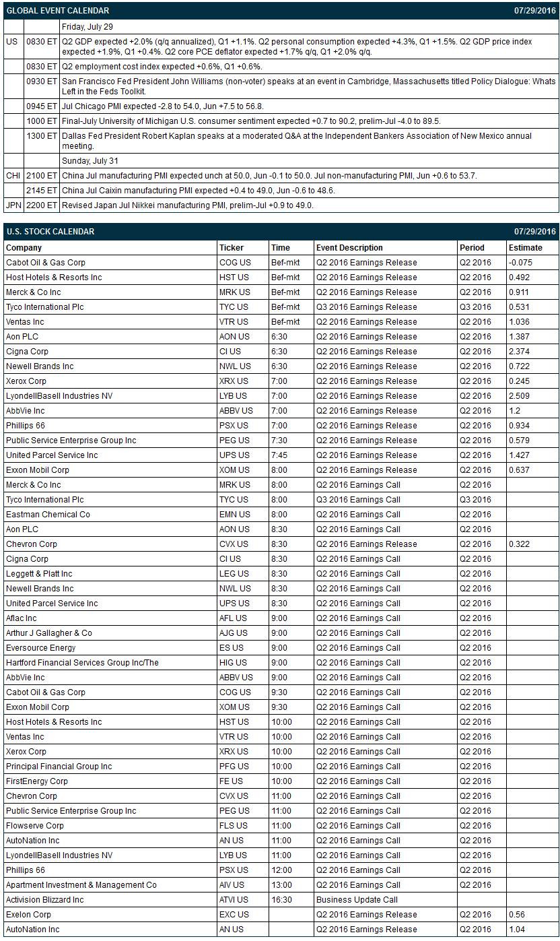Viewport: 560px width, 941px height.
Task: Select the LyondellBasell Industries NV earnings release row
Action: 281,396
